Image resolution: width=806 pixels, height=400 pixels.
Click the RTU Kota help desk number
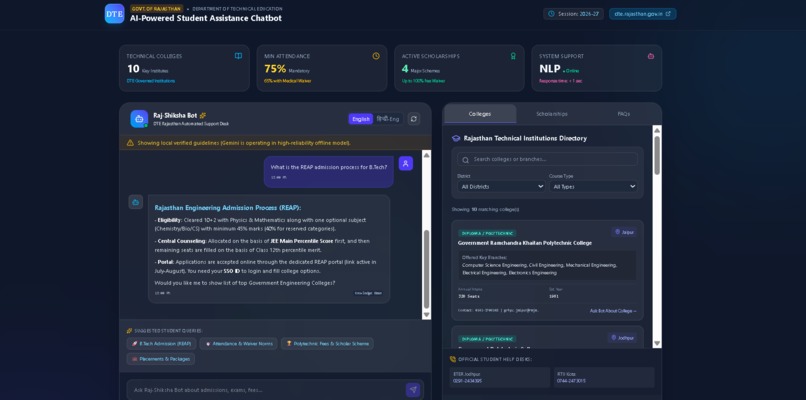click(571, 381)
